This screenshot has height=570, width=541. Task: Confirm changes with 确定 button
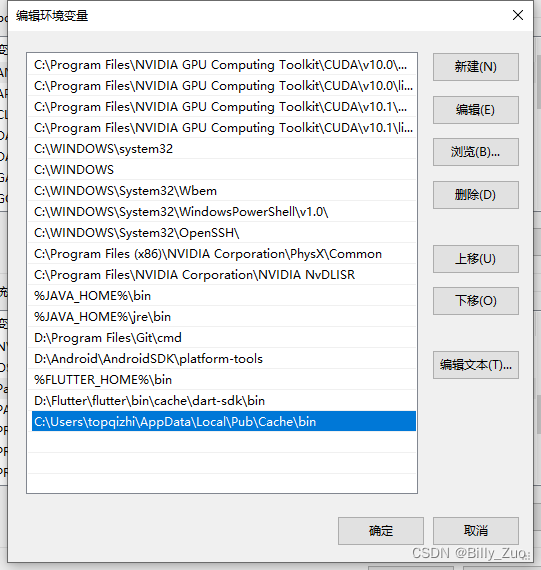[x=381, y=531]
